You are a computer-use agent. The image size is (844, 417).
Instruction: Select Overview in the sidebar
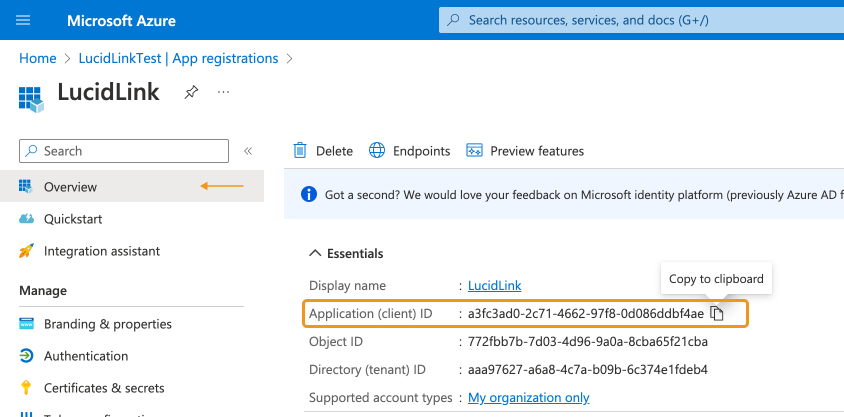click(x=132, y=187)
